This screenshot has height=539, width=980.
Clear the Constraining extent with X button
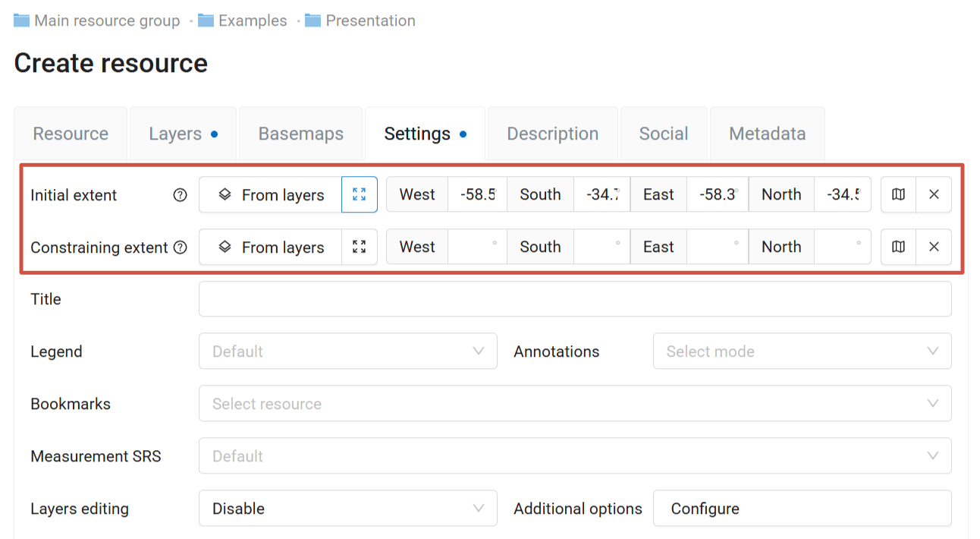pos(934,247)
